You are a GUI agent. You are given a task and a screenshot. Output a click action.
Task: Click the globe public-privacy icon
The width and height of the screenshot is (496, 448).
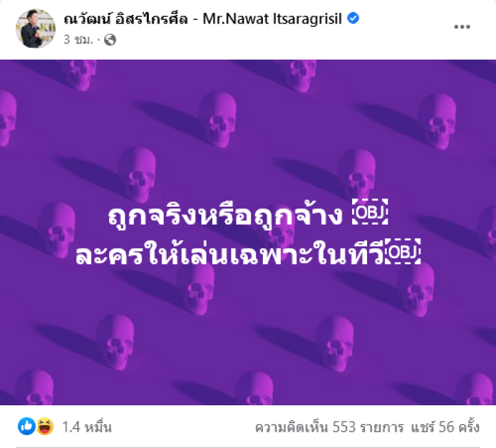(x=110, y=40)
